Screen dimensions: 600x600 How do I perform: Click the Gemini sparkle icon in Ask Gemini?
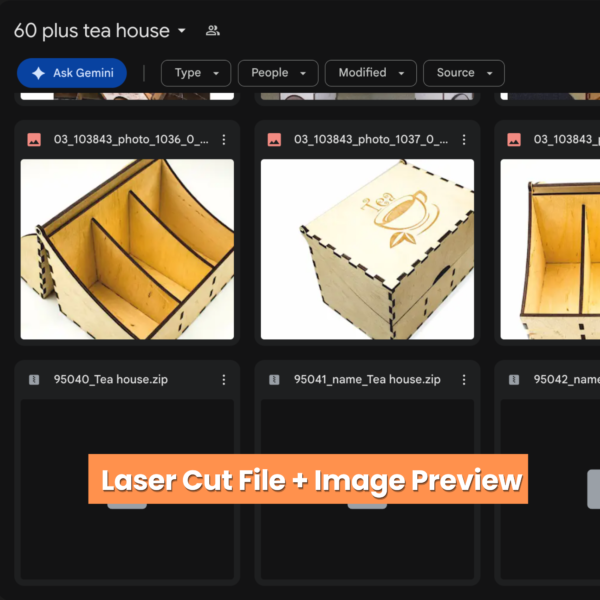click(x=39, y=73)
